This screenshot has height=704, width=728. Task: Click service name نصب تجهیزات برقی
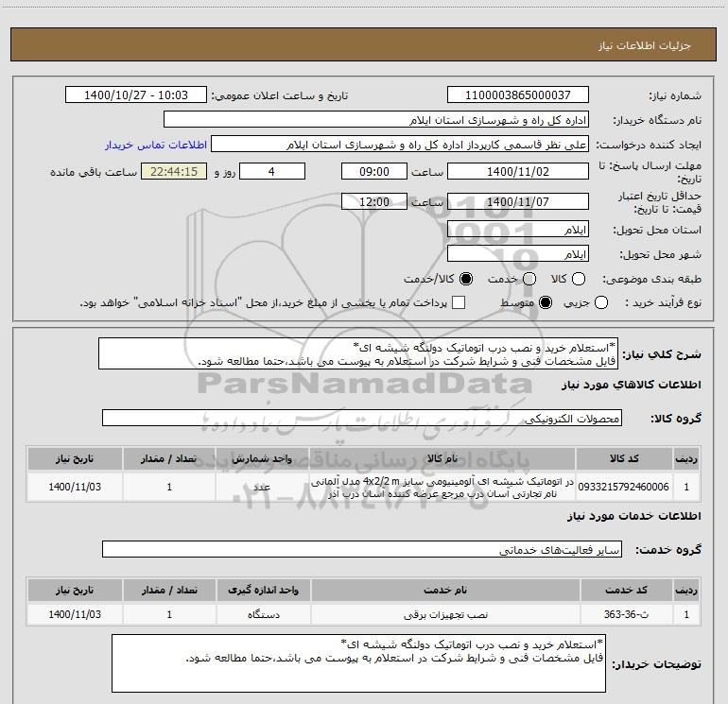point(445,614)
